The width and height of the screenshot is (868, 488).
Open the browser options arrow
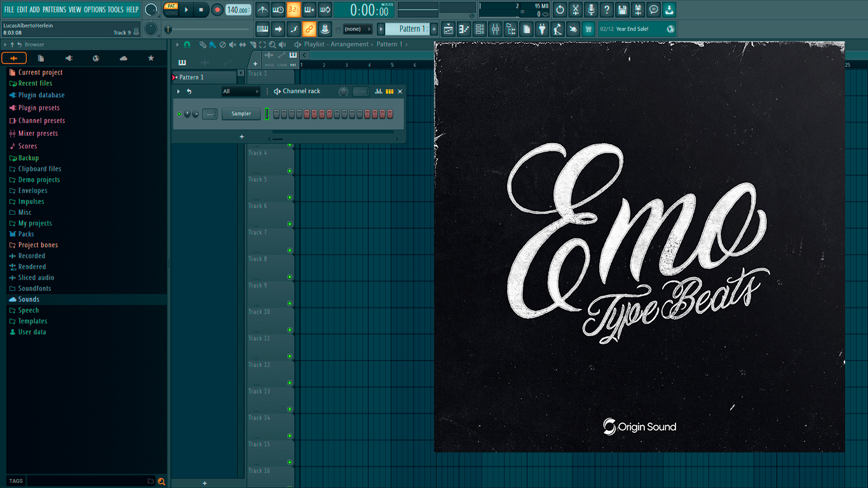pyautogui.click(x=5, y=44)
